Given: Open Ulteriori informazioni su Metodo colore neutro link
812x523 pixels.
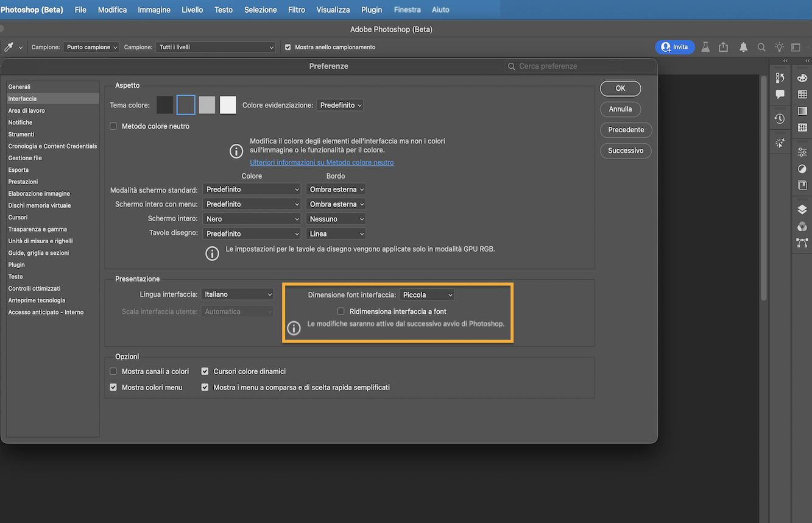Looking at the screenshot, I should point(321,162).
